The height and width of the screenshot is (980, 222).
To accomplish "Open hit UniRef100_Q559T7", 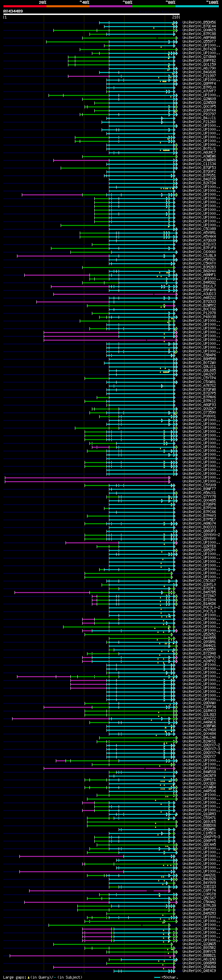I will click(x=199, y=41).
